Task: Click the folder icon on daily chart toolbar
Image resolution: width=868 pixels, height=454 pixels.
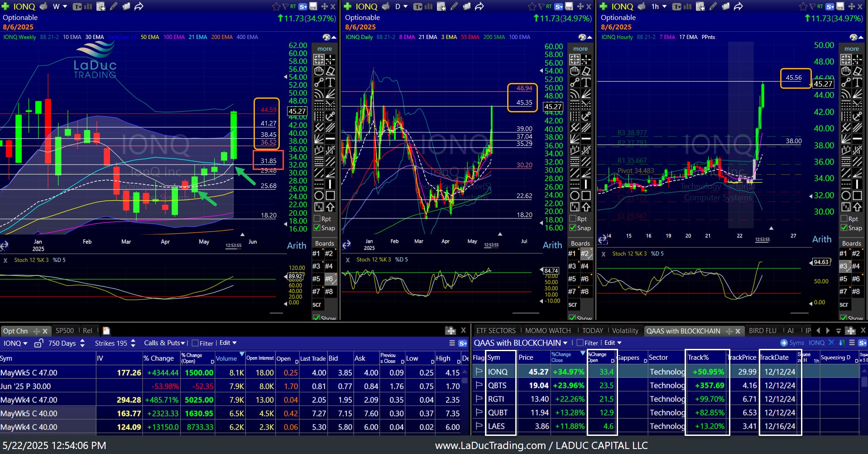Action: coord(466,6)
